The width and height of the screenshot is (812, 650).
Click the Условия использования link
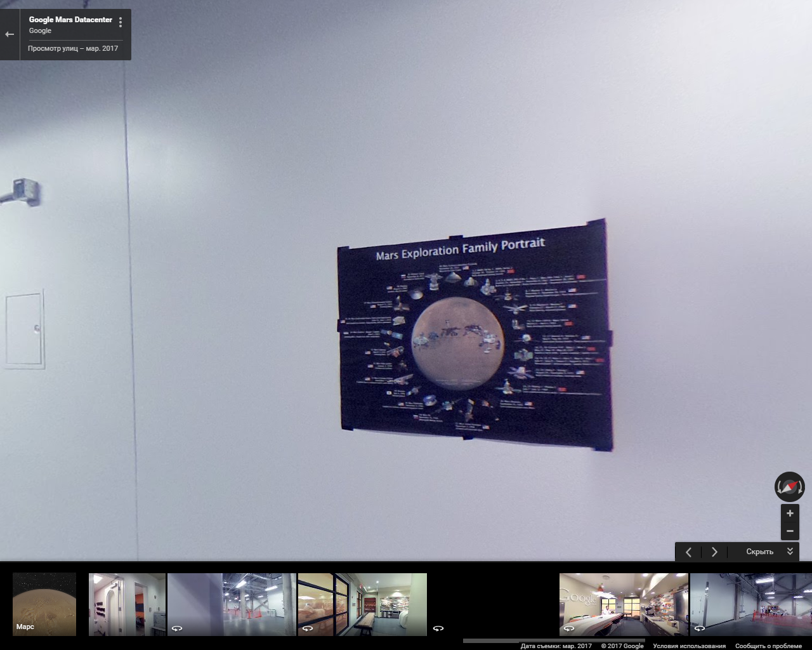pyautogui.click(x=689, y=646)
